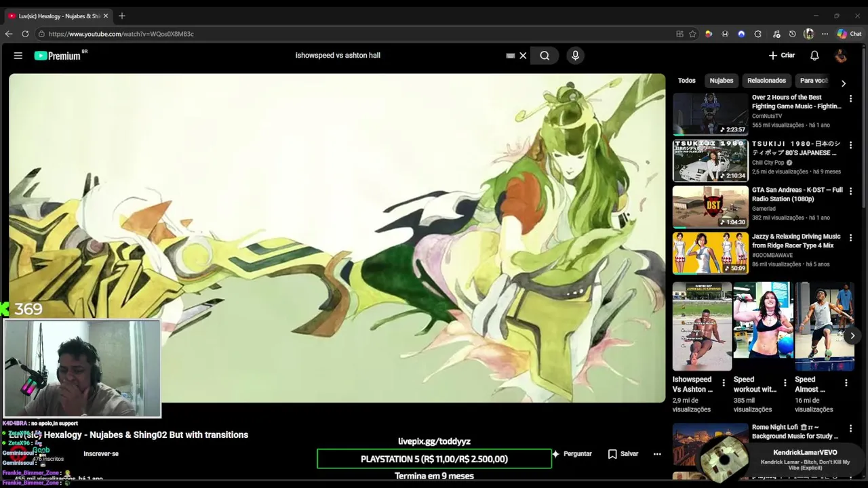Viewport: 868px width, 488px height.
Task: Subscribe using the Inscrever-se button
Action: point(101,454)
